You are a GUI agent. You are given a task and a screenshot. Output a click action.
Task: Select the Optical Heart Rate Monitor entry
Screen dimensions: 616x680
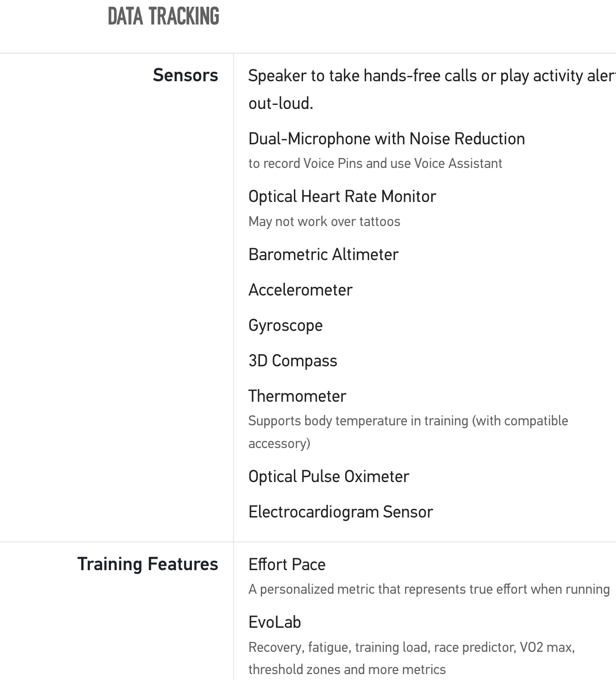pyautogui.click(x=342, y=197)
